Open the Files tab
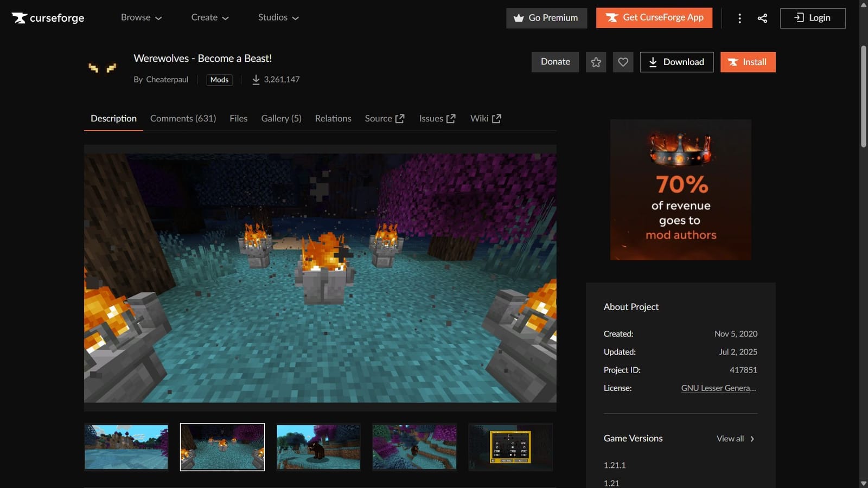 238,118
